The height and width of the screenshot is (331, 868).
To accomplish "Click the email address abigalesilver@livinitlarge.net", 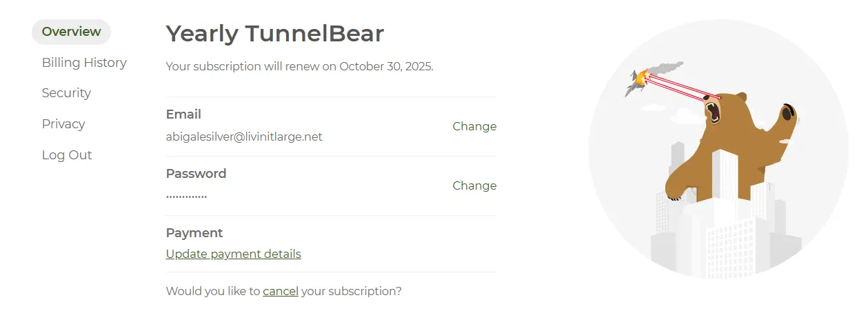I will [x=244, y=137].
